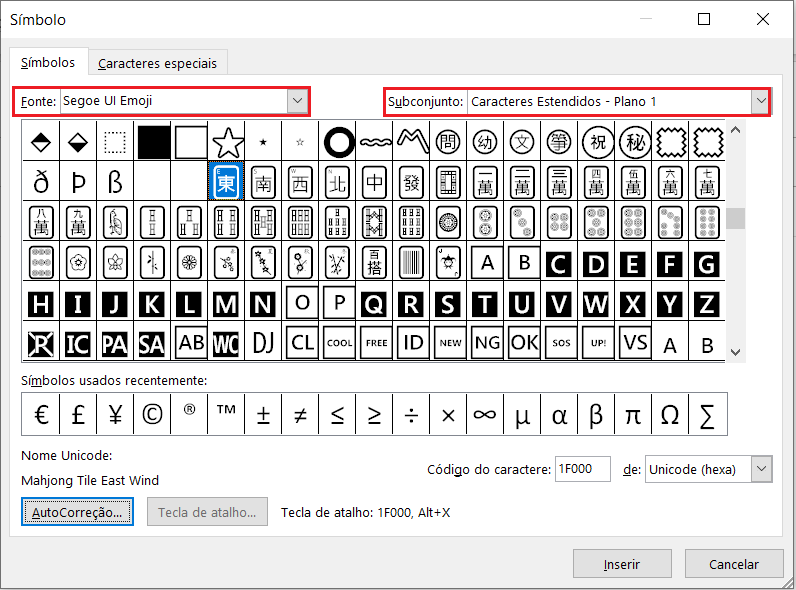Select the division sign in recent symbols
Screen dimensions: 796x590
coord(412,414)
